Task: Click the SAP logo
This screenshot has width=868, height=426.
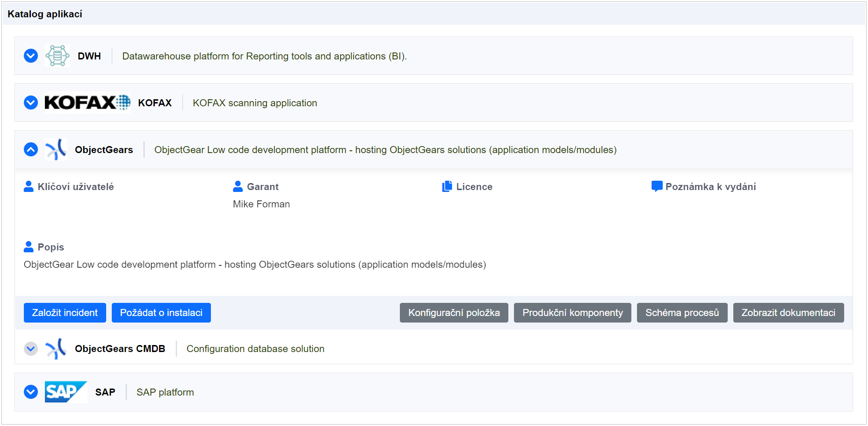Action: coord(66,392)
